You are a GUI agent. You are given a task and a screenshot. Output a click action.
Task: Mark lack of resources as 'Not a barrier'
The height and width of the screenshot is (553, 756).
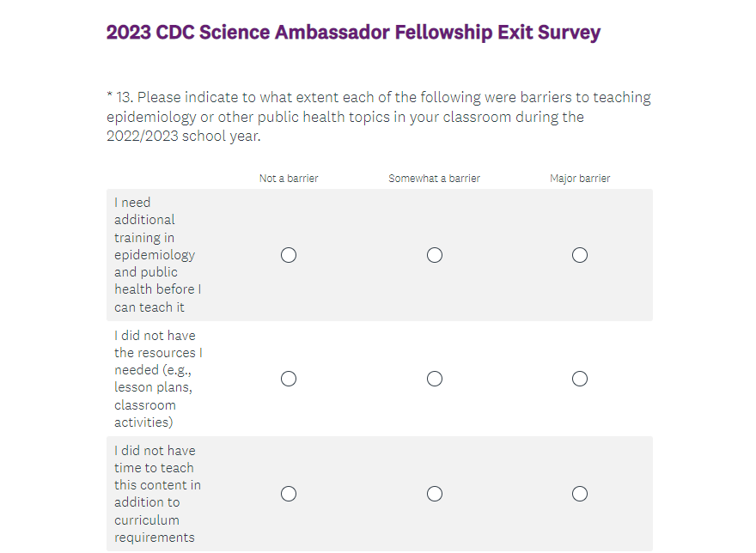[x=289, y=379]
